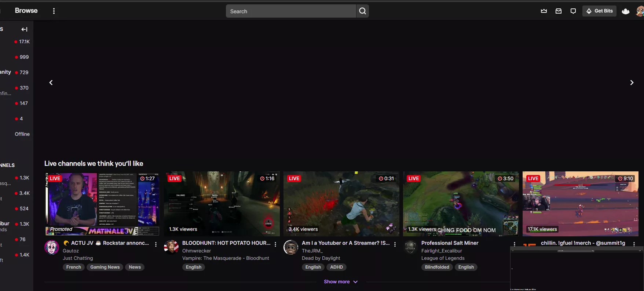This screenshot has height=291, width=644.
Task: Go to the previous carousel slide
Action: (51, 83)
